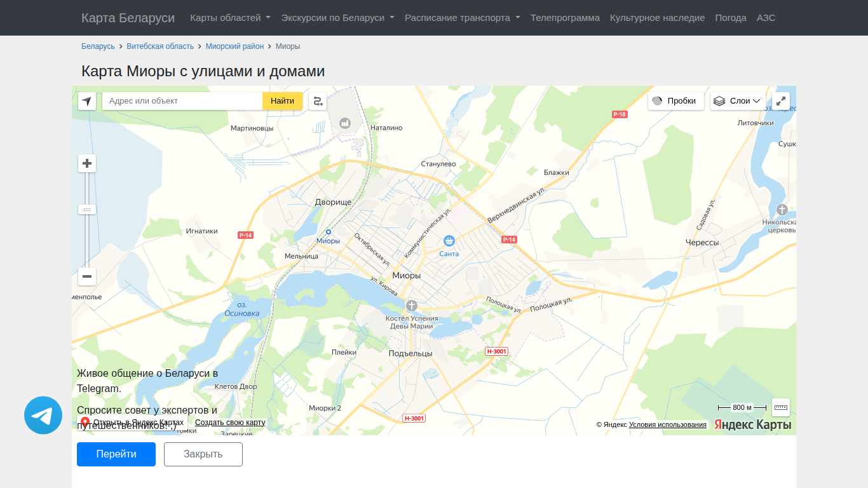Open Условия использования link

[668, 424]
